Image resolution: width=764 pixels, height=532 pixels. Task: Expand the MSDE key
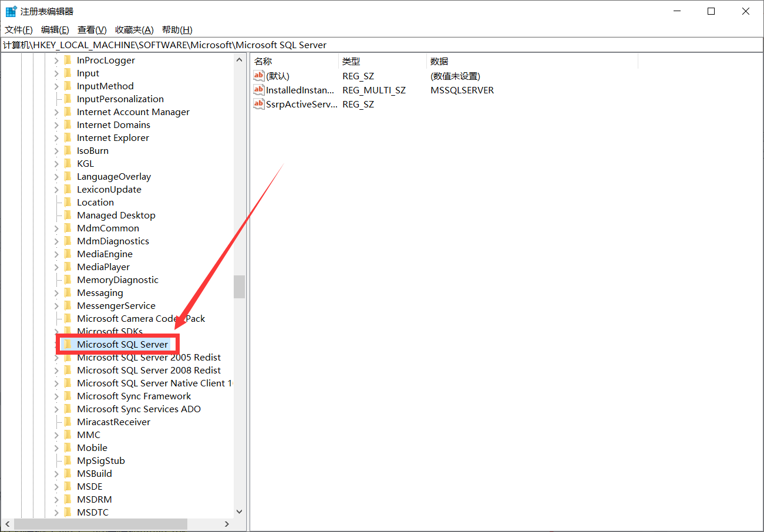click(x=56, y=486)
